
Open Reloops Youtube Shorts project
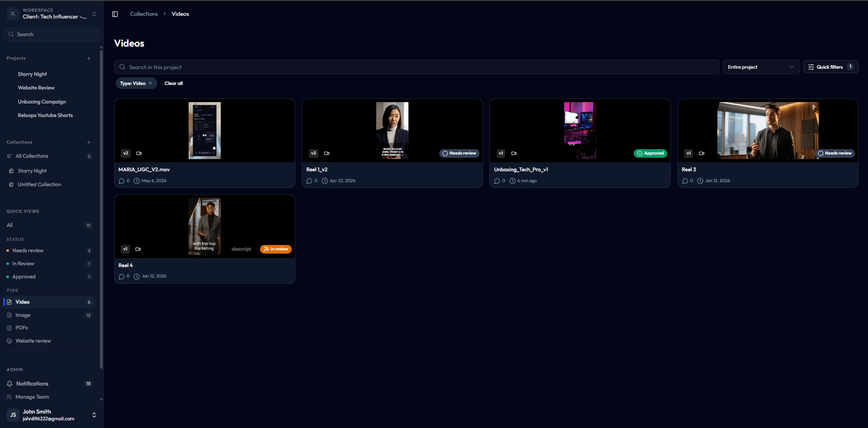pyautogui.click(x=45, y=115)
